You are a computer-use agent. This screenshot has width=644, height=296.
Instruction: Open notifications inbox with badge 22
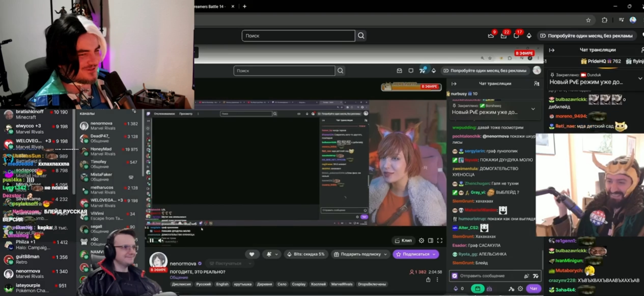tap(503, 36)
